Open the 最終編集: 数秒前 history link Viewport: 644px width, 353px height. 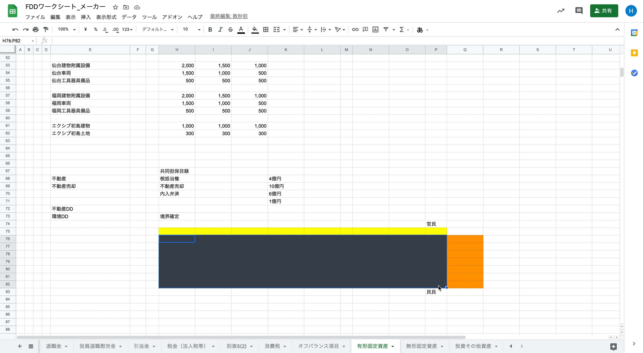229,16
